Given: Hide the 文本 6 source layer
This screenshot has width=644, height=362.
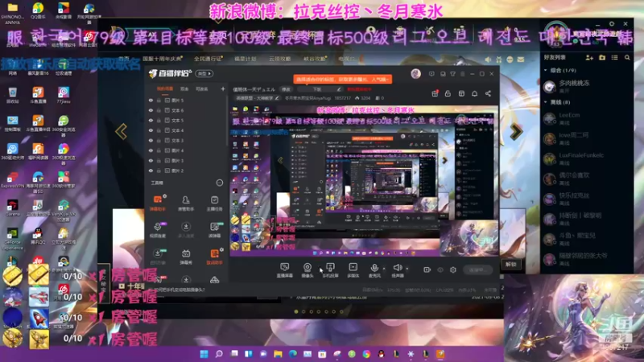Looking at the screenshot, I should [x=151, y=110].
